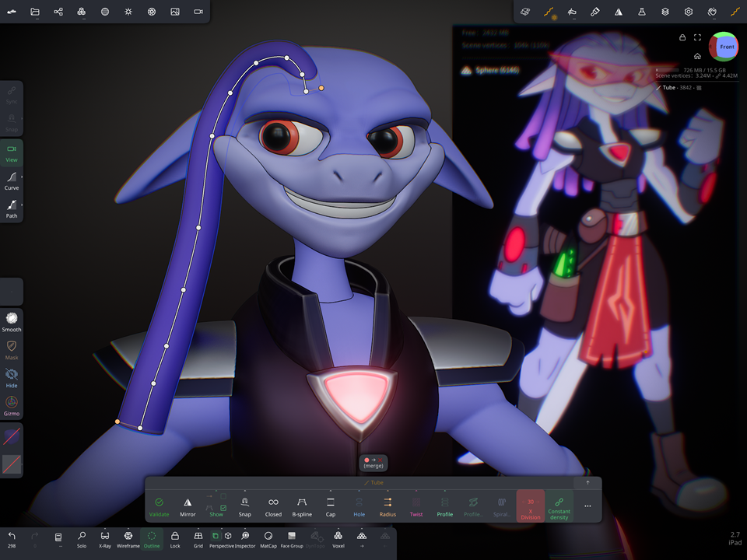Open the Material sphere menu
747x560 pixels.
pyautogui.click(x=105, y=12)
